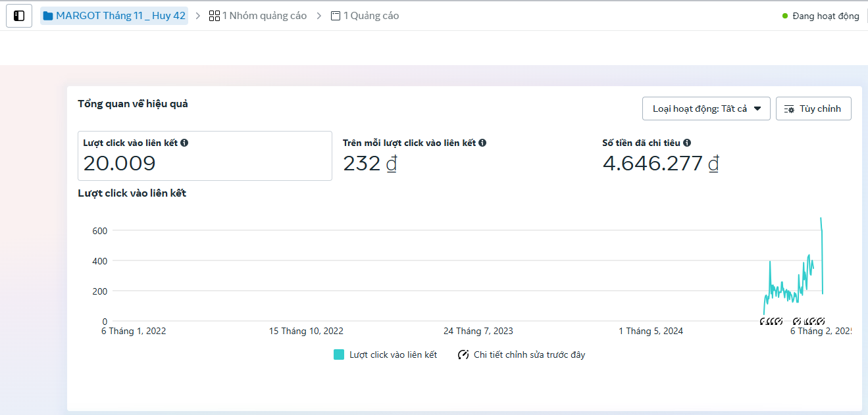The height and width of the screenshot is (415, 868).
Task: Click the 6 Tháng 1, 2022 axis date
Action: pos(134,331)
